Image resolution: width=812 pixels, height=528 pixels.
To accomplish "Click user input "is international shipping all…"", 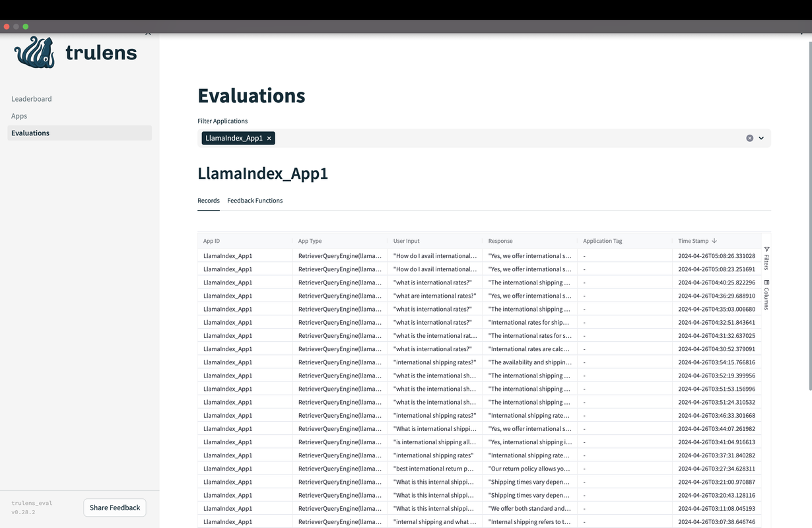I will [434, 442].
